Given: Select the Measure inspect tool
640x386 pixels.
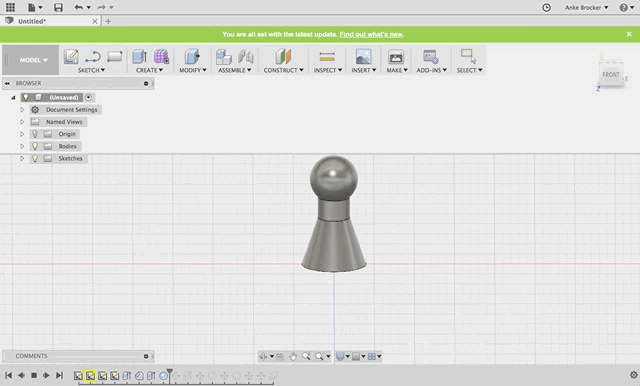Looking at the screenshot, I should 327,57.
